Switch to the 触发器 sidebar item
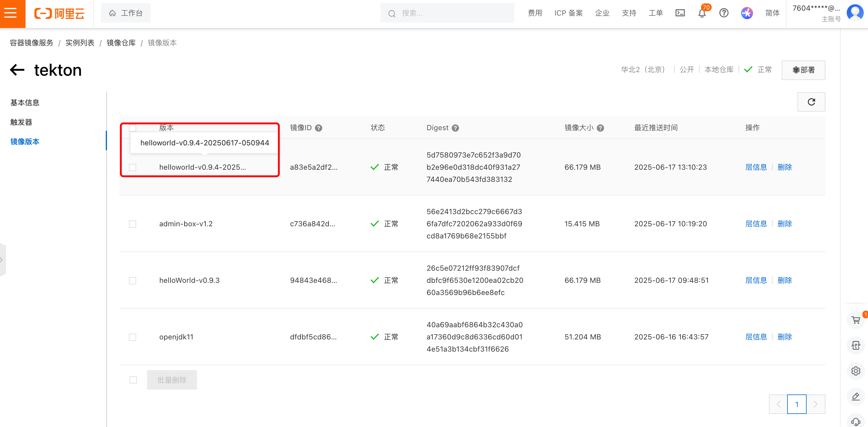The width and height of the screenshot is (868, 427). coord(21,122)
